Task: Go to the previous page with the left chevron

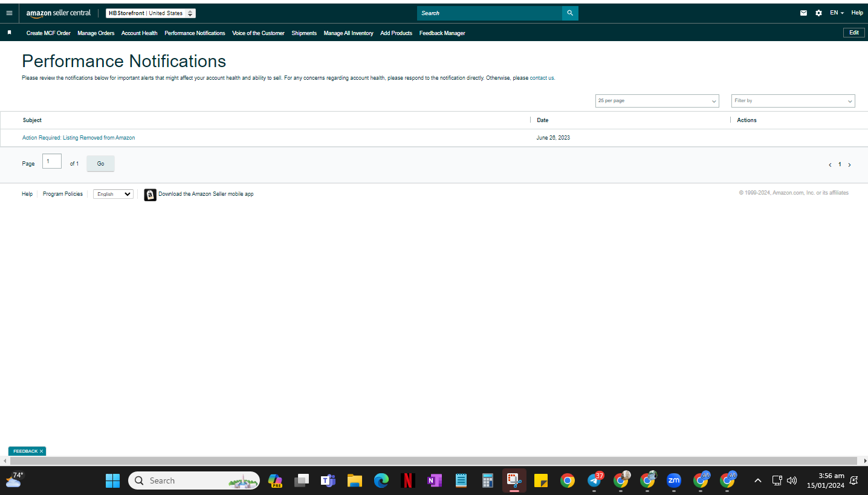Action: click(x=831, y=164)
